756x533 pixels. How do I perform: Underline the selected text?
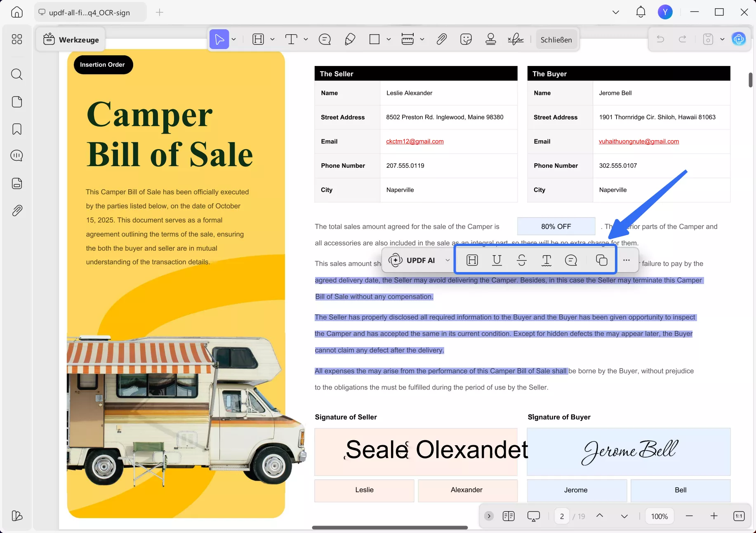(497, 260)
